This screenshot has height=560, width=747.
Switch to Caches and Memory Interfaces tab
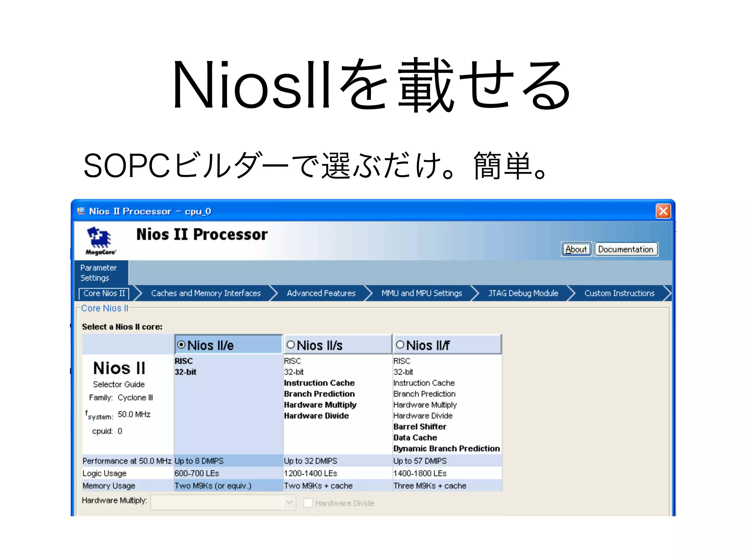(206, 293)
